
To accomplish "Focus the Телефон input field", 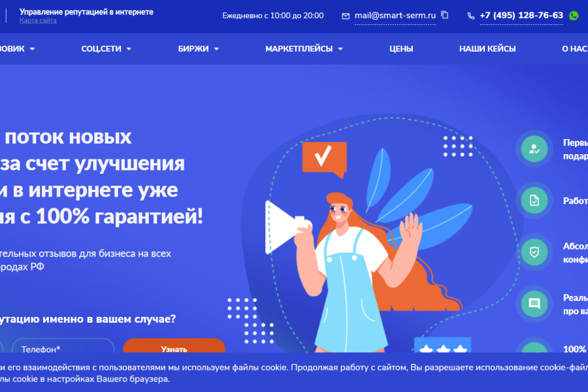I will click(x=63, y=346).
